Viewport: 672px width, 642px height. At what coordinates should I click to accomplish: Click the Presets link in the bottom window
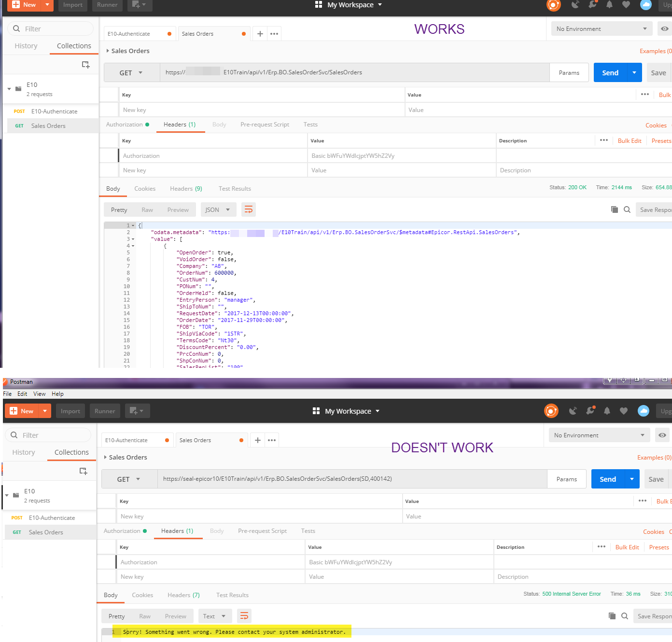pos(659,547)
